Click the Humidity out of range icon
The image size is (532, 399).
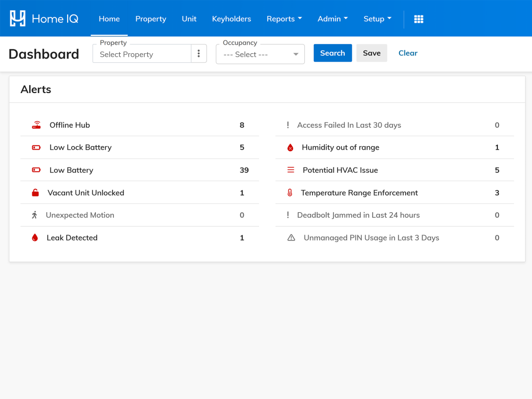point(290,147)
